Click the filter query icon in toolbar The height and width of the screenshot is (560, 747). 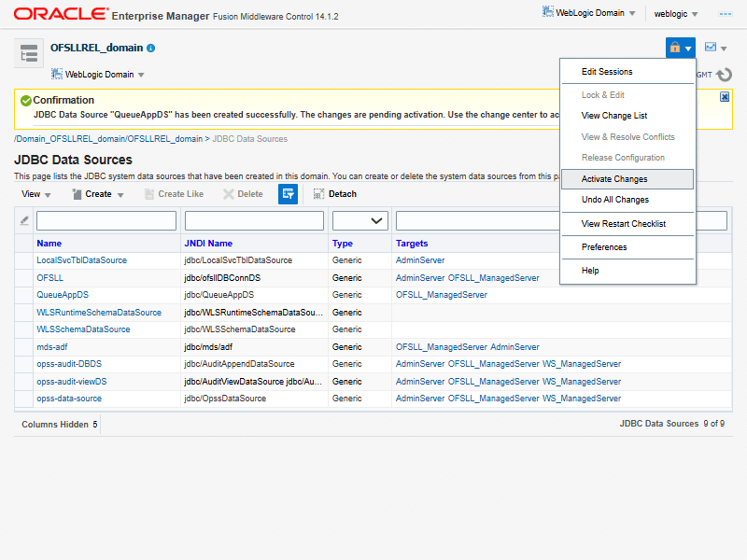288,194
